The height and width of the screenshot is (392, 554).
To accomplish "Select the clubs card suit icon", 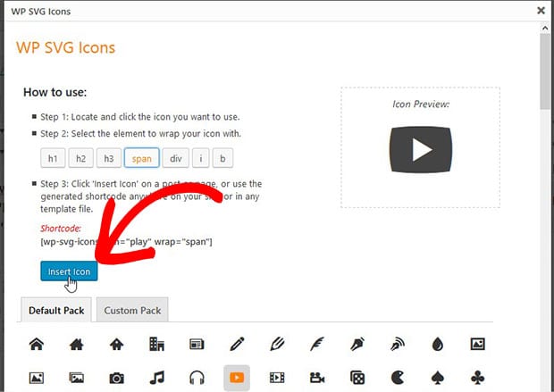I will pyautogui.click(x=478, y=378).
